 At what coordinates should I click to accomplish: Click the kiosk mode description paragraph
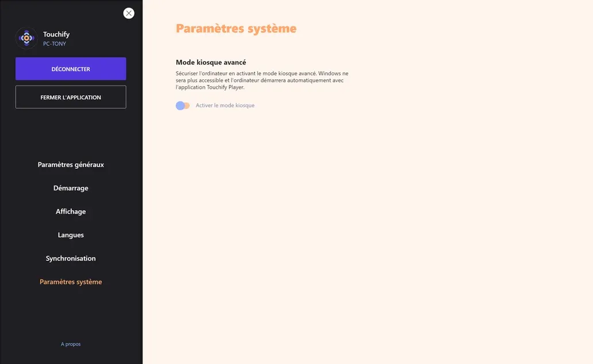coord(262,80)
